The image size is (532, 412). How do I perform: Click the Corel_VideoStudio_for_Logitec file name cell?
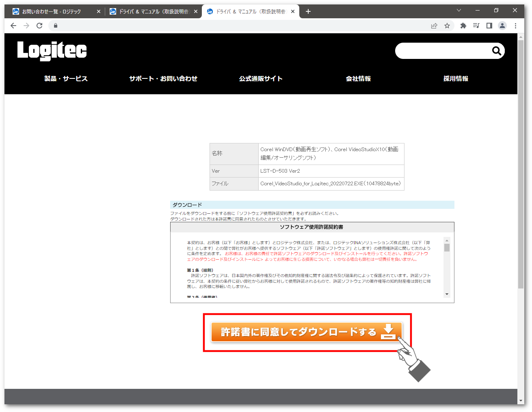(331, 184)
